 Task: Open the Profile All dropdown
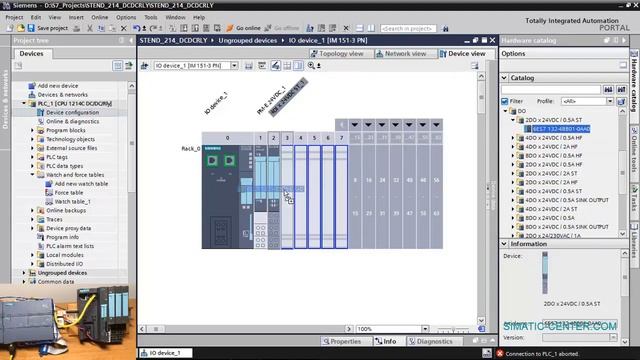coord(610,101)
